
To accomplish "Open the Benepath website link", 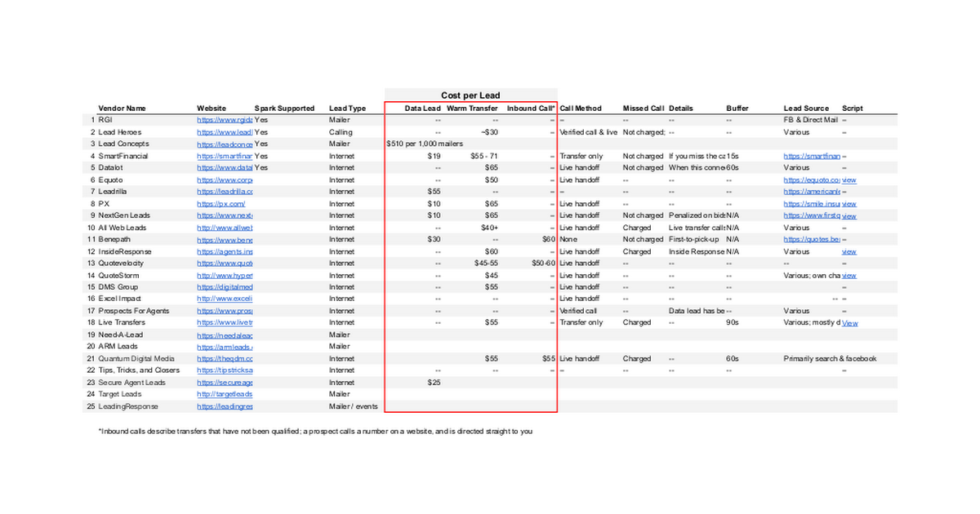I will (225, 239).
